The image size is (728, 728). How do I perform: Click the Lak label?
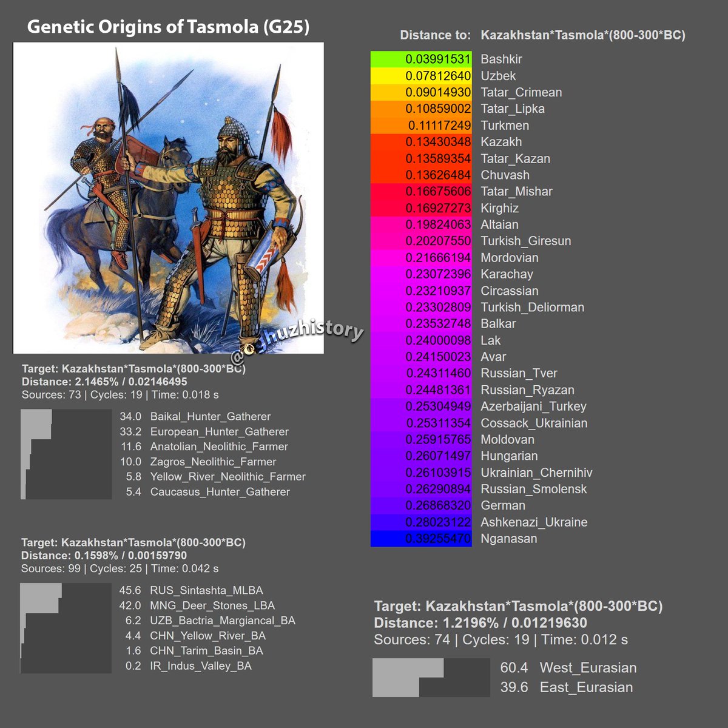(x=490, y=340)
